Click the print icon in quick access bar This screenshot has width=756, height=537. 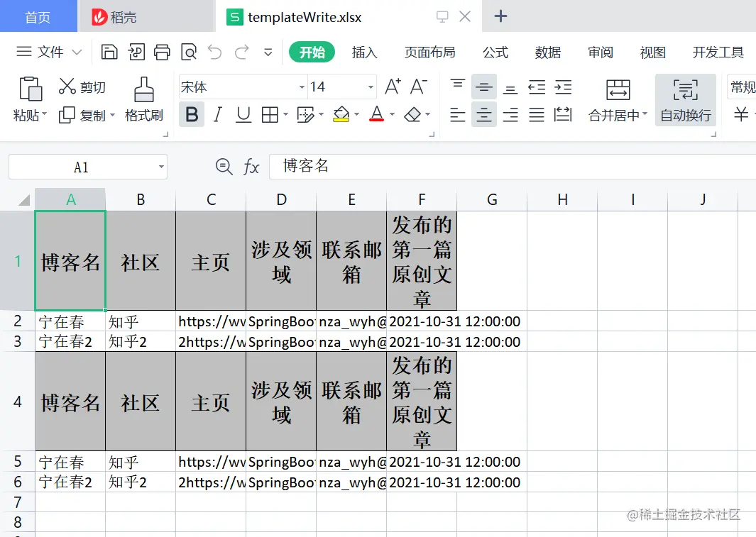point(162,52)
